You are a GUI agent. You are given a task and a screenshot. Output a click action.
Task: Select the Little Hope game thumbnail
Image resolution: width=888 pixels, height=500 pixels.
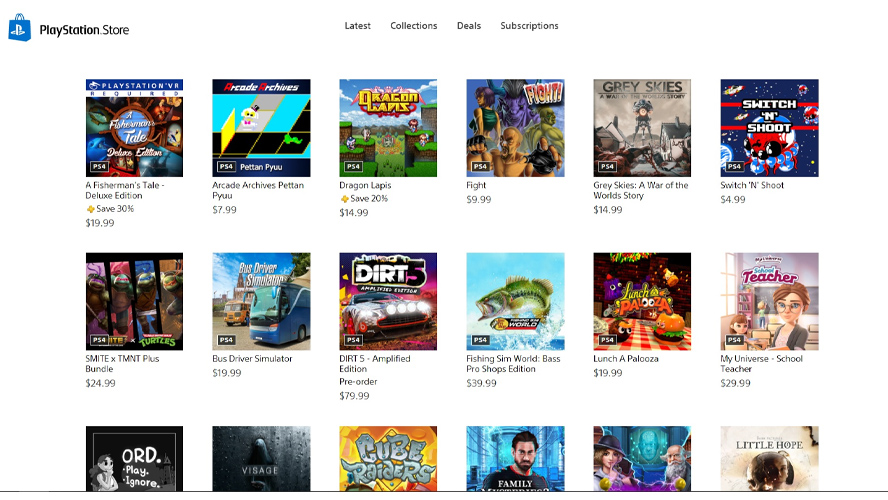769,459
